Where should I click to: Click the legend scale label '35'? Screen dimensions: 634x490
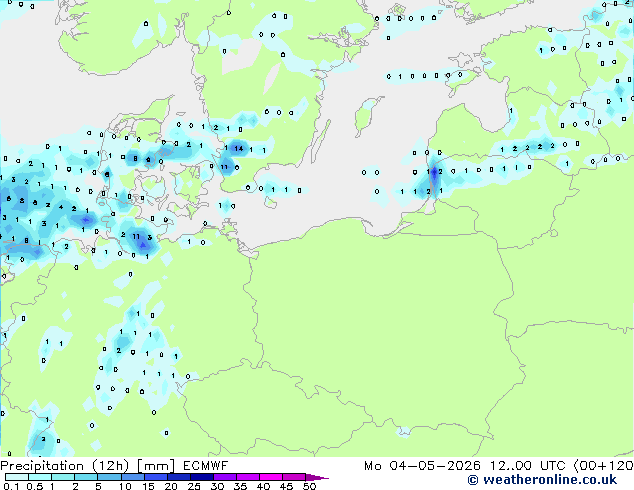click(x=240, y=486)
